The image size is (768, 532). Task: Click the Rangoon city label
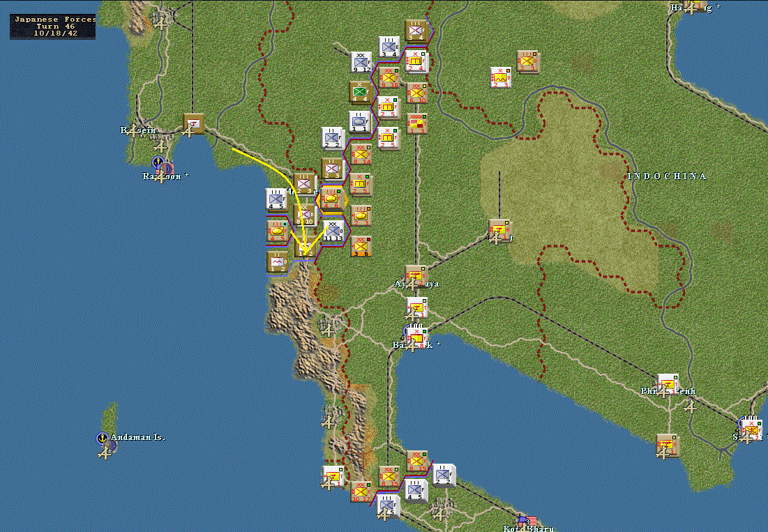tap(165, 176)
